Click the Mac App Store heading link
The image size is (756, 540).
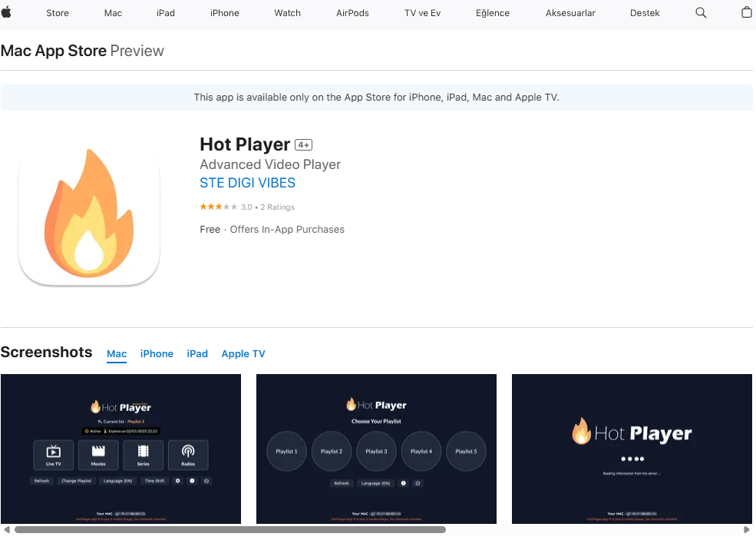coord(54,51)
